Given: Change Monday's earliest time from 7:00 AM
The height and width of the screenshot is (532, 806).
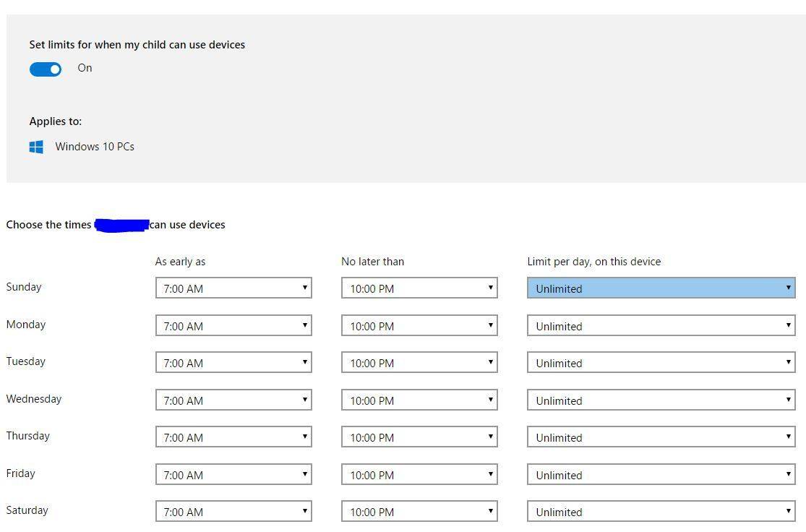Looking at the screenshot, I should (234, 325).
